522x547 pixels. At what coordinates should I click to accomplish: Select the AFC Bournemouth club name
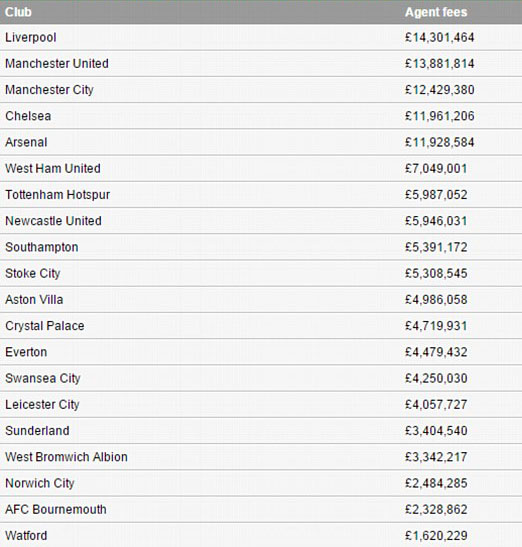tap(56, 509)
